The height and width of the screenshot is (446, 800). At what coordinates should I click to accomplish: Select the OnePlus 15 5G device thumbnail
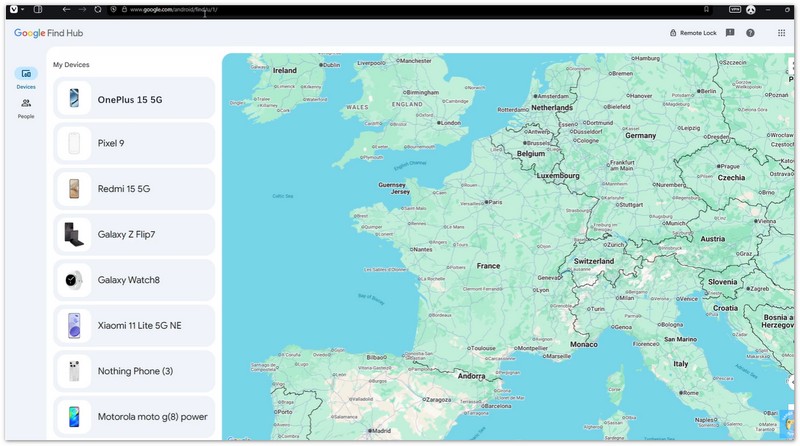click(x=74, y=98)
